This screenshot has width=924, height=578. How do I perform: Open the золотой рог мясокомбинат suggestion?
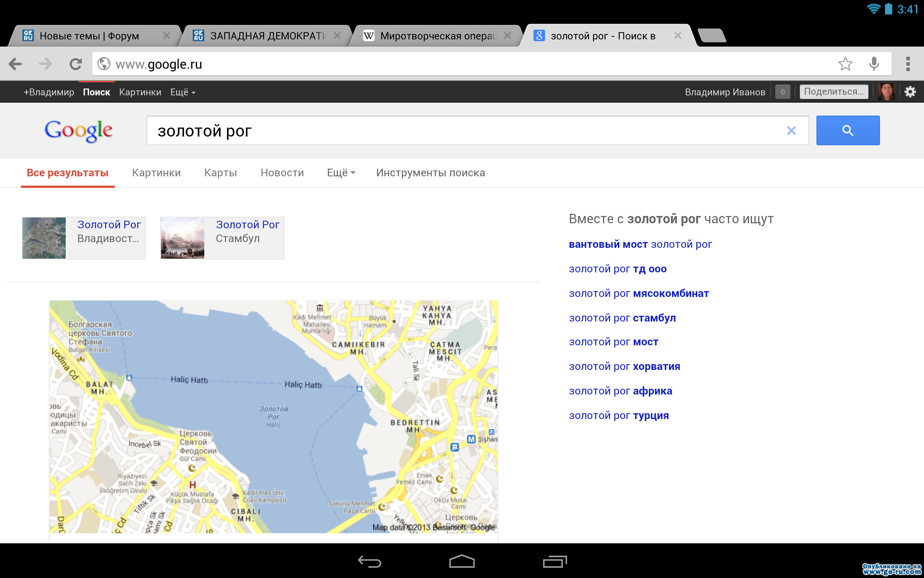pos(639,294)
